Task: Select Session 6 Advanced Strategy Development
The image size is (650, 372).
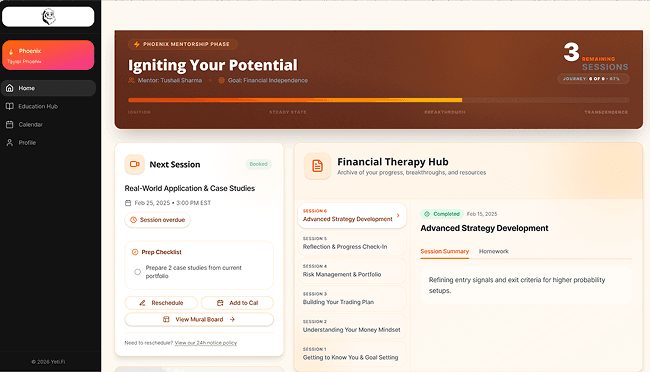Action: [352, 215]
